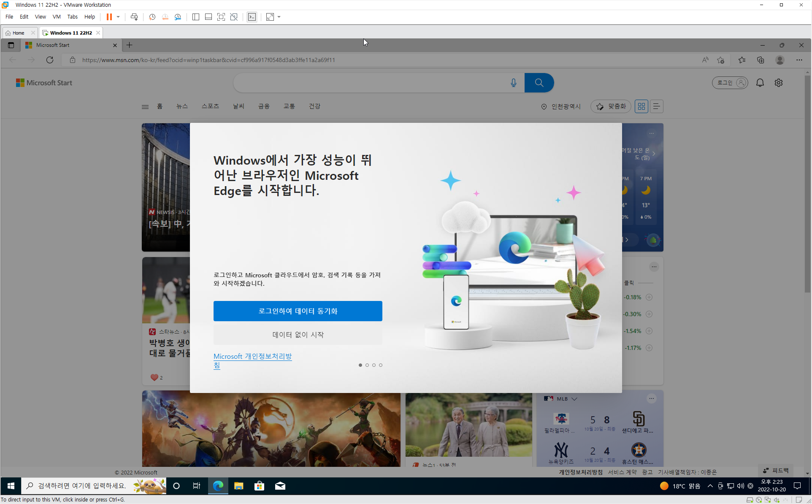Select the second carousel page dot

367,365
